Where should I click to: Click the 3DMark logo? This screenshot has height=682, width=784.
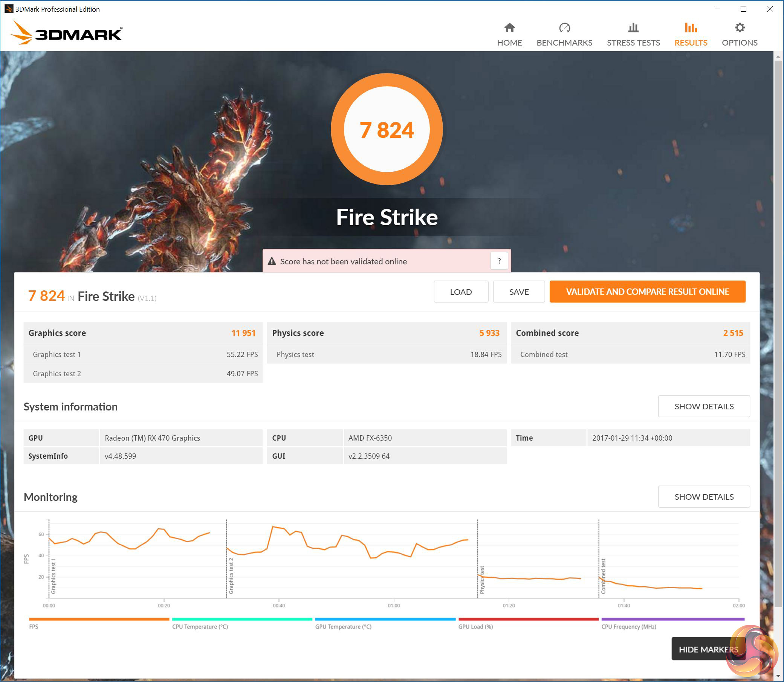click(x=66, y=33)
